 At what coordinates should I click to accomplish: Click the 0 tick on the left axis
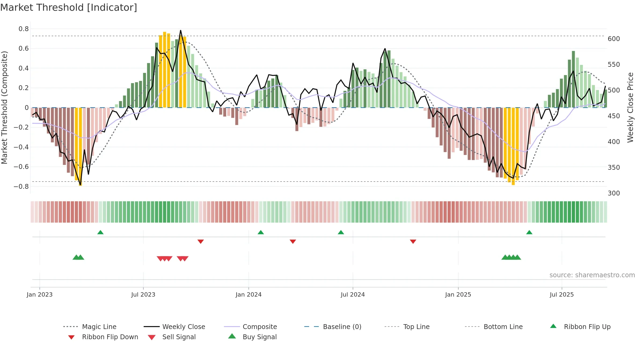point(27,108)
